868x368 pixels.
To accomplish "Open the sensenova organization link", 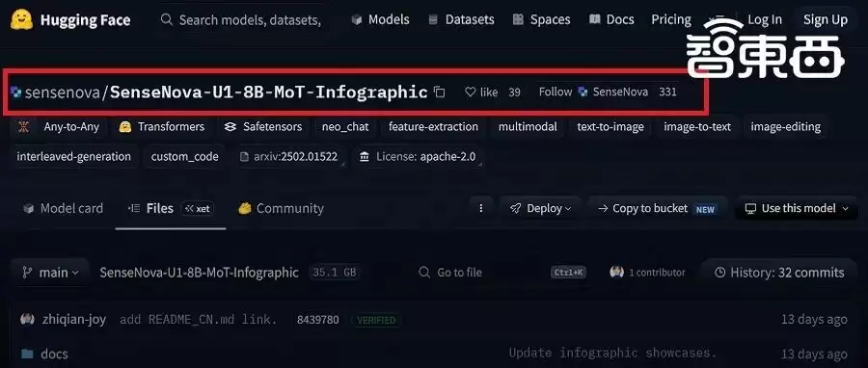I will coord(63,92).
